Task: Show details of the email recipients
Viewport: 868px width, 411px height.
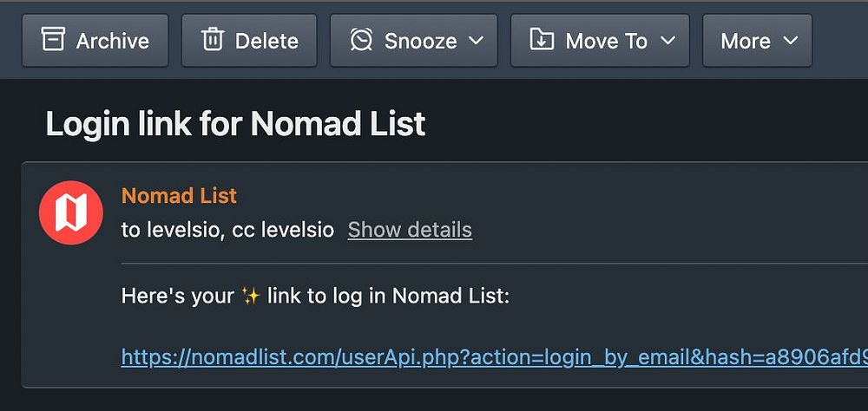Action: coord(410,230)
